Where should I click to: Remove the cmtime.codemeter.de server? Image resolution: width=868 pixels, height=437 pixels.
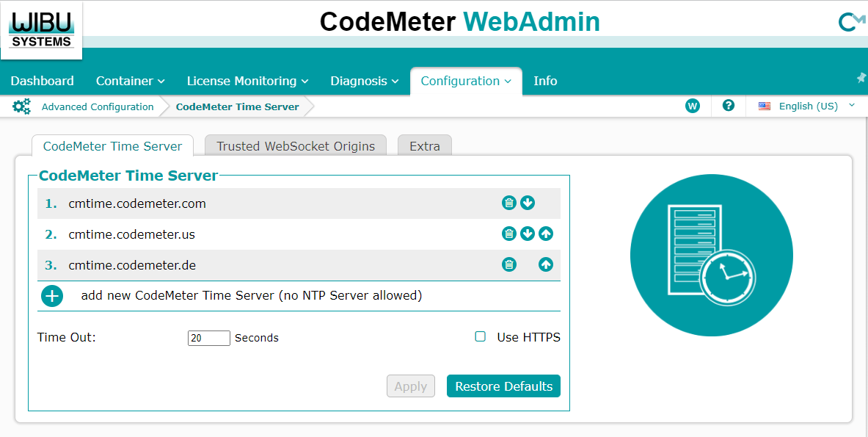pos(508,265)
